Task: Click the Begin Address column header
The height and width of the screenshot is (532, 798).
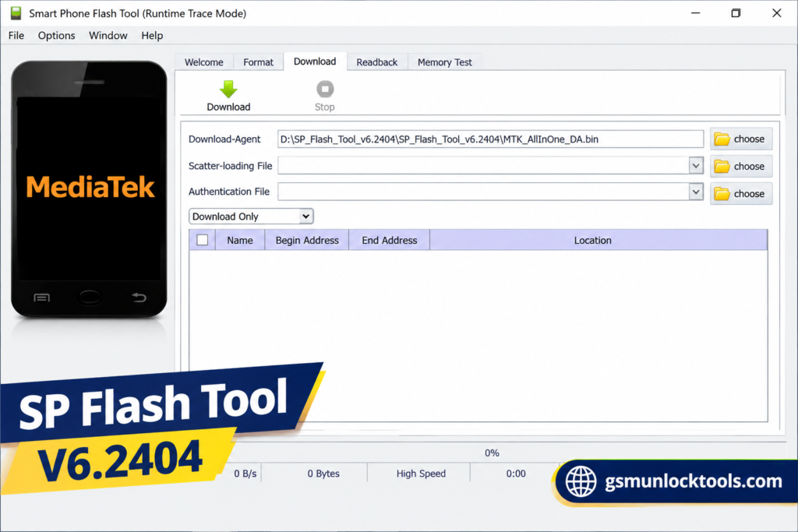Action: coord(307,240)
